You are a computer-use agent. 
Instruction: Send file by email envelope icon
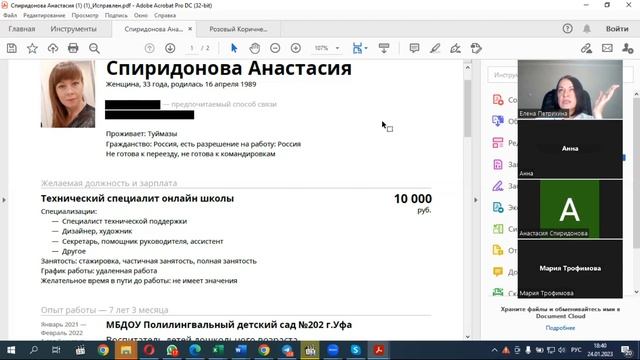click(607, 48)
